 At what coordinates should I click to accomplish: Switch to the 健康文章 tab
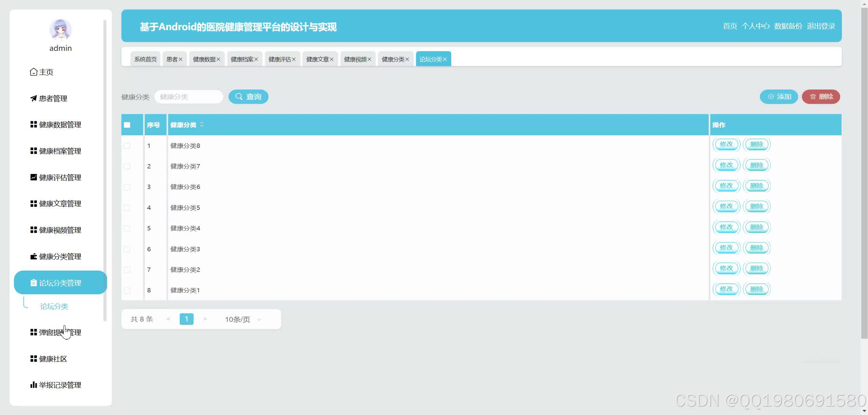coord(317,59)
